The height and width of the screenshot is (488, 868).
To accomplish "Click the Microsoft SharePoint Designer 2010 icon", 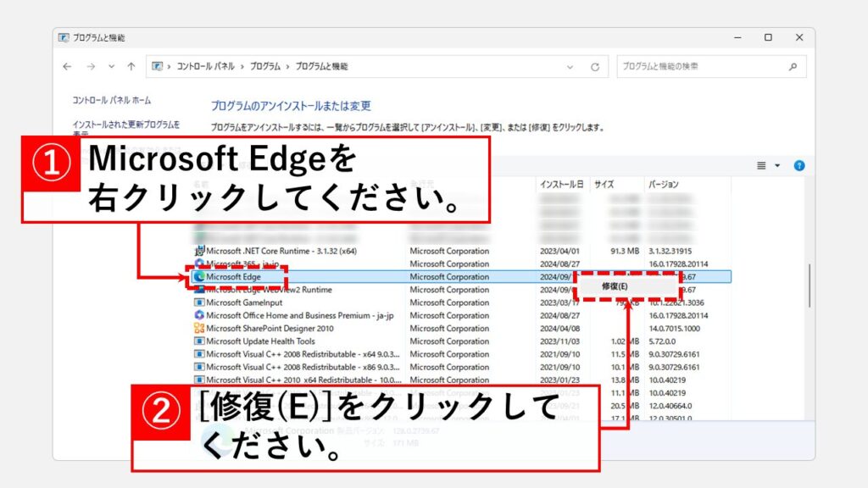I will click(x=199, y=328).
